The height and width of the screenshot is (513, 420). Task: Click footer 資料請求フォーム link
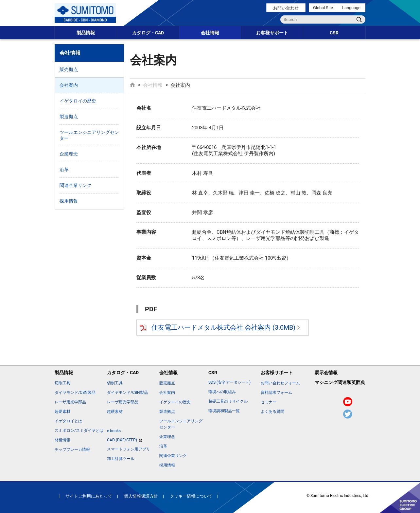(x=276, y=393)
